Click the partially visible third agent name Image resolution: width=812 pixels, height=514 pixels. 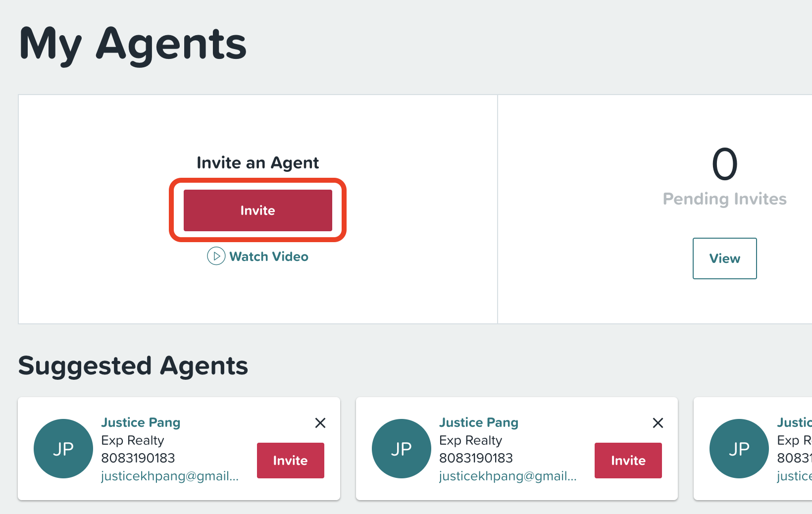794,422
